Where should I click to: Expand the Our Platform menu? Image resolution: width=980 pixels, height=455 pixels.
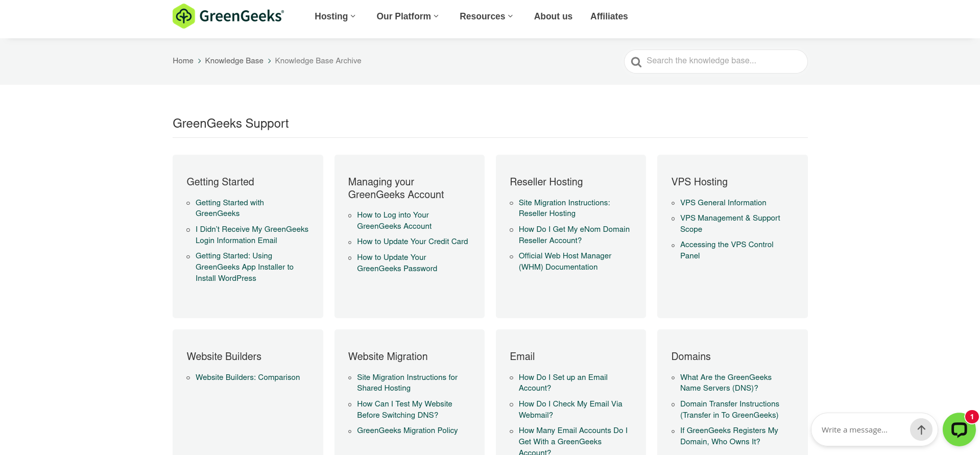(x=408, y=16)
